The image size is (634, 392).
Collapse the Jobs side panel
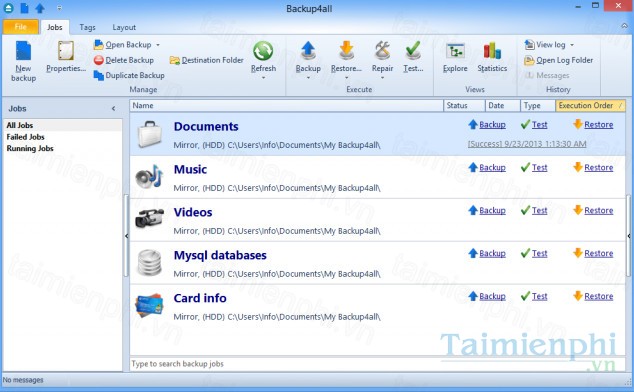coord(114,108)
